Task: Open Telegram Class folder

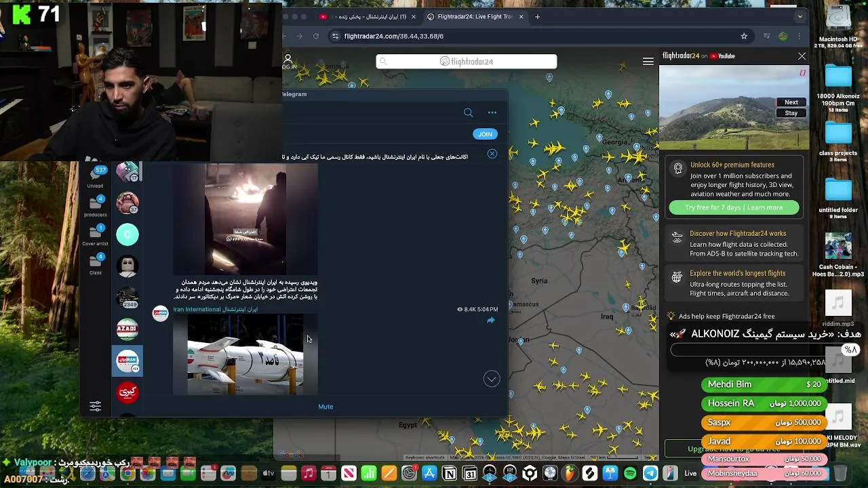Action: [96, 264]
